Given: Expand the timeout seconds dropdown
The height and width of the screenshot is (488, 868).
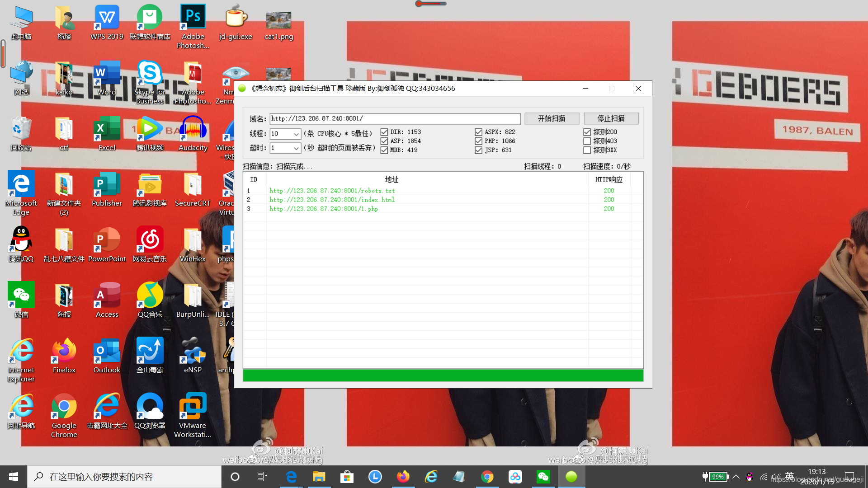Looking at the screenshot, I should pyautogui.click(x=297, y=148).
